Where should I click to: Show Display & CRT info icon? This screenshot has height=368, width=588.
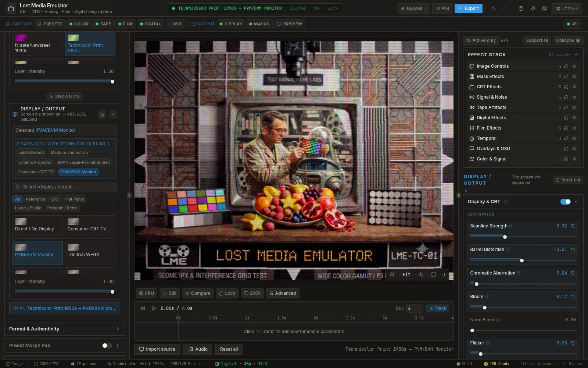coord(506,202)
